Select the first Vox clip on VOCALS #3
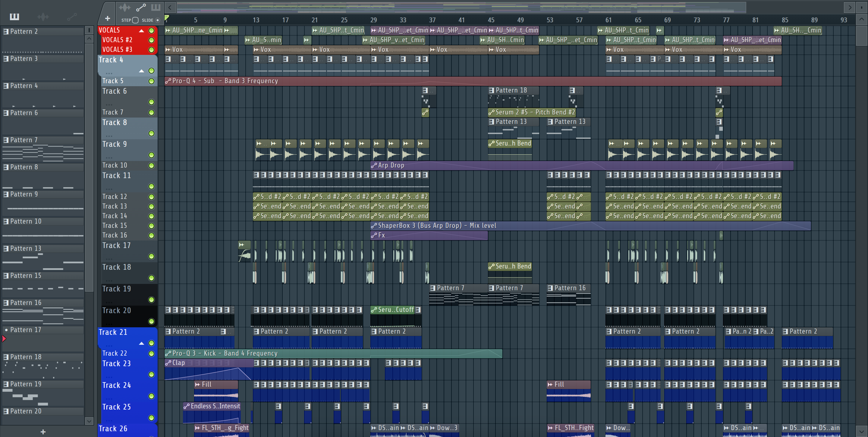The width and height of the screenshot is (868, 437). (x=194, y=50)
